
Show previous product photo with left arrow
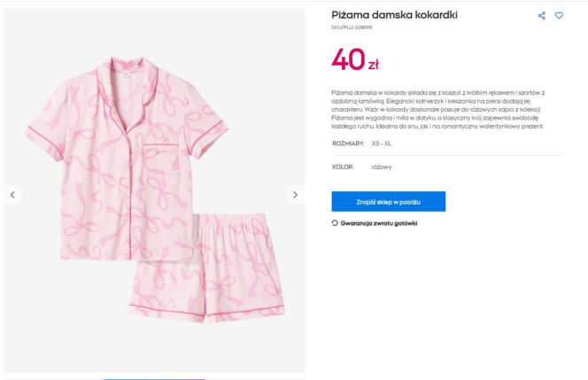tap(12, 194)
